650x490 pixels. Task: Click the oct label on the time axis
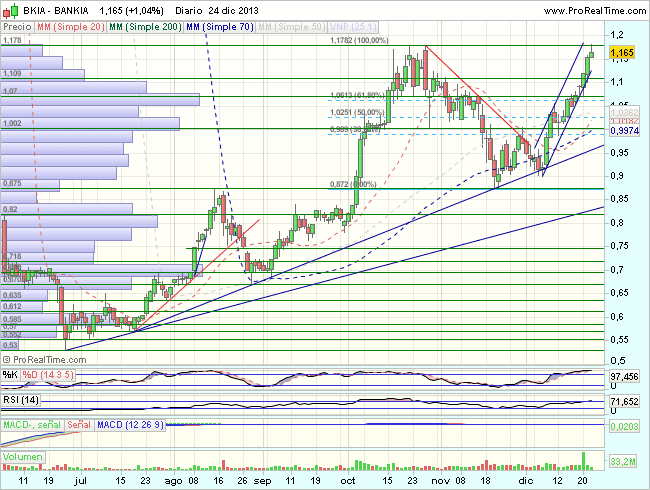[x=348, y=481]
